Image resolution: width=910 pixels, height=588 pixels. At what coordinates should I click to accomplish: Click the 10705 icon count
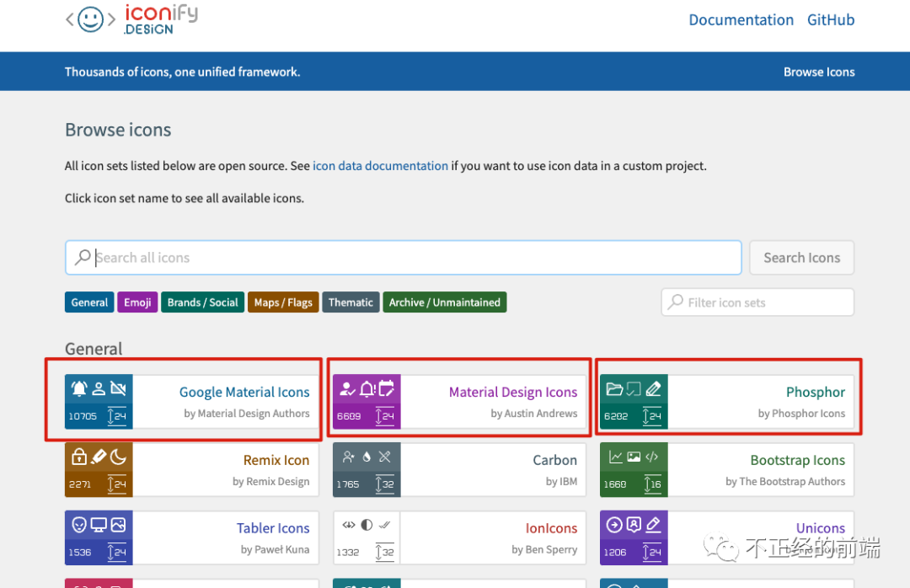tap(83, 416)
